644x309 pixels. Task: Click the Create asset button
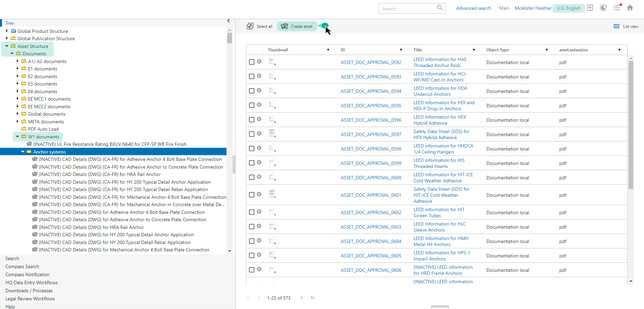297,26
